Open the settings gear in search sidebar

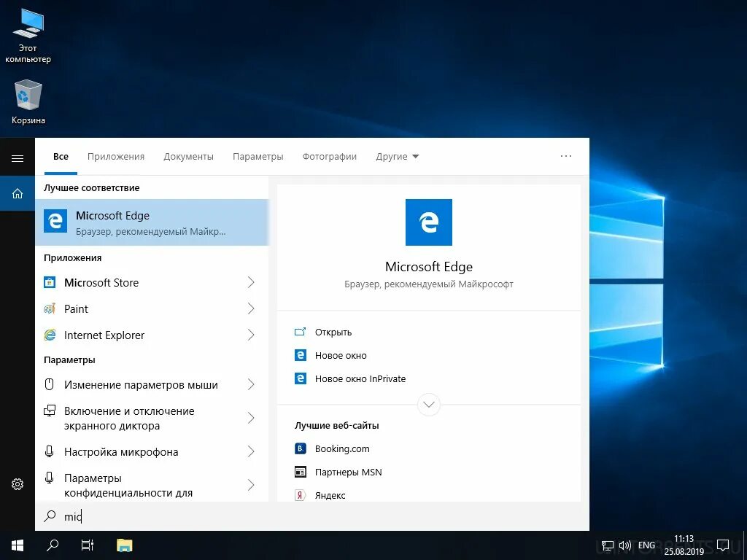[18, 484]
